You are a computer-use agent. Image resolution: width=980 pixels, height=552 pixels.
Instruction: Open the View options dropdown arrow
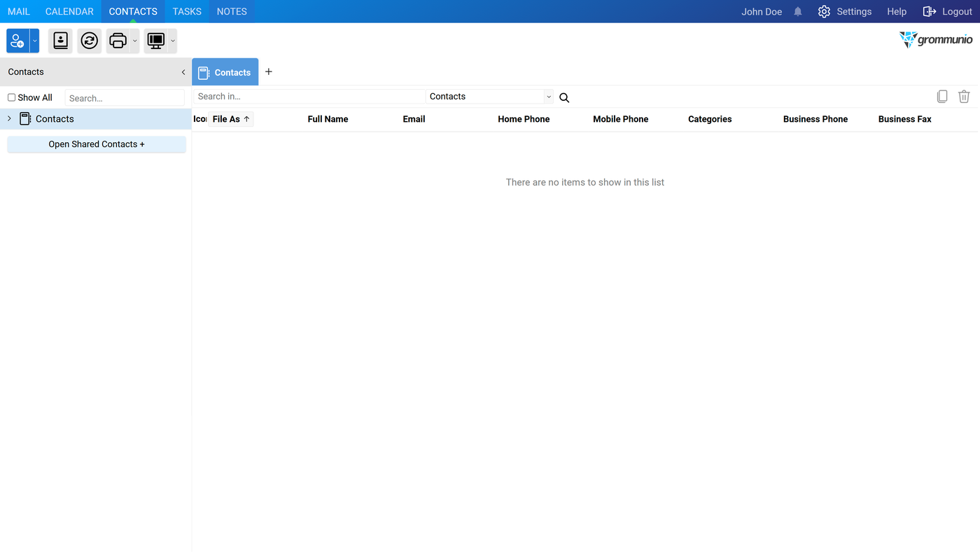173,41
